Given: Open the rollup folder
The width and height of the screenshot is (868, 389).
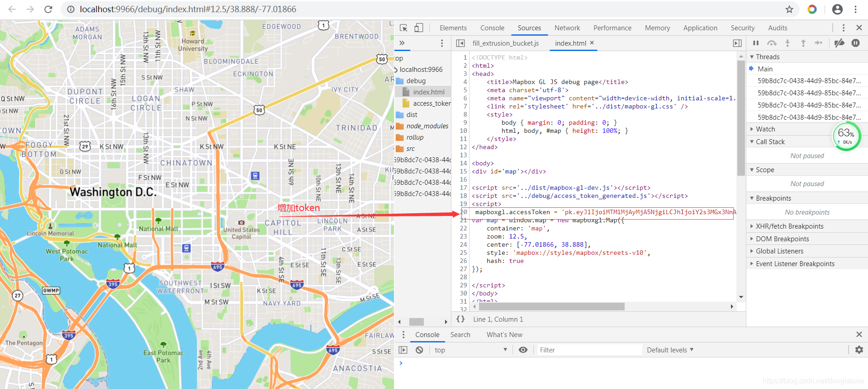Looking at the screenshot, I should (414, 137).
